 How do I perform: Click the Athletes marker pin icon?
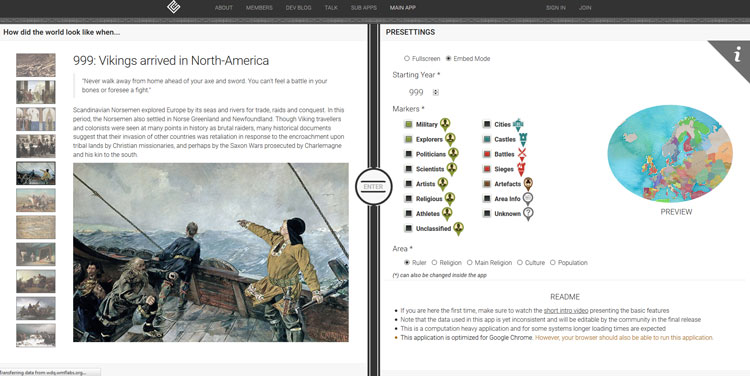pos(447,213)
